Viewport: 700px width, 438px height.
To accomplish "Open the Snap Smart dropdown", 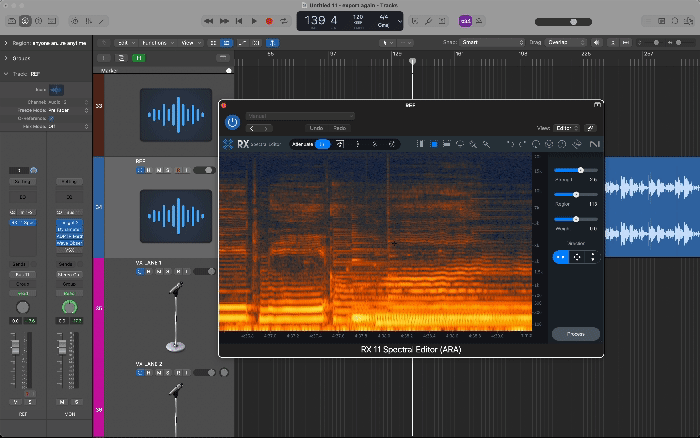I will click(492, 42).
